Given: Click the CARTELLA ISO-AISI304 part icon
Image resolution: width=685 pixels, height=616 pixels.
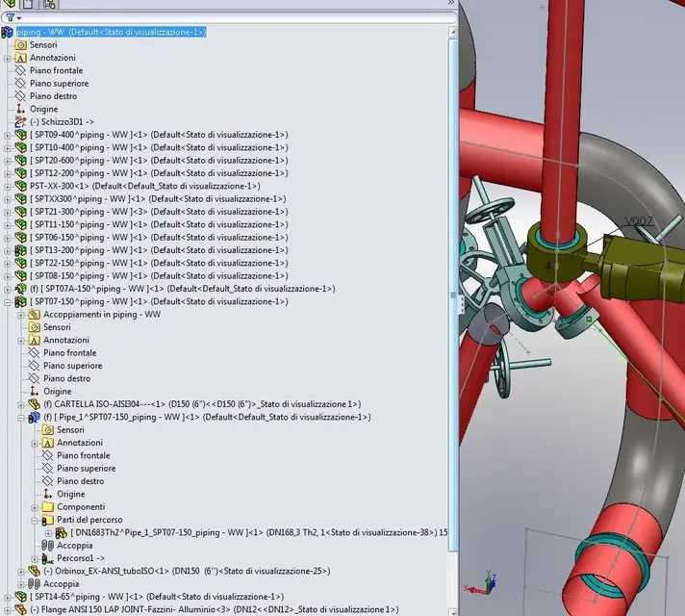Looking at the screenshot, I should tap(34, 404).
